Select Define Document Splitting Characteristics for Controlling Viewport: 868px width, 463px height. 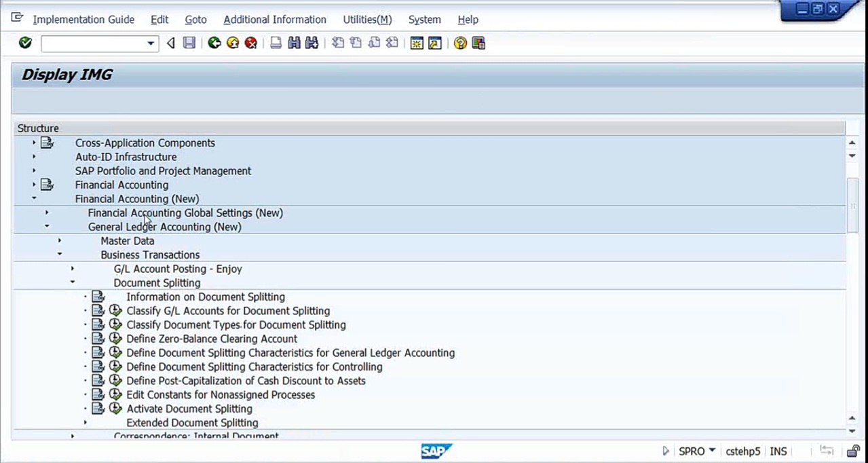254,367
